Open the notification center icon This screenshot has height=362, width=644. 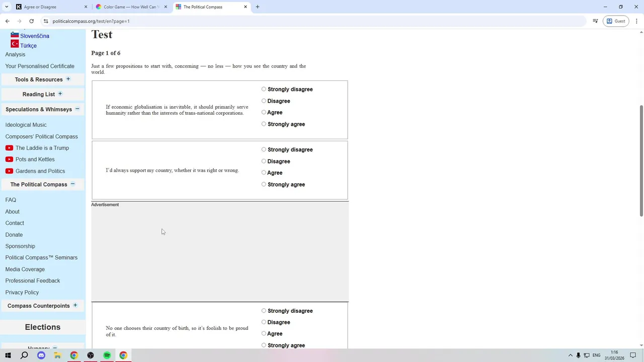coord(633,355)
